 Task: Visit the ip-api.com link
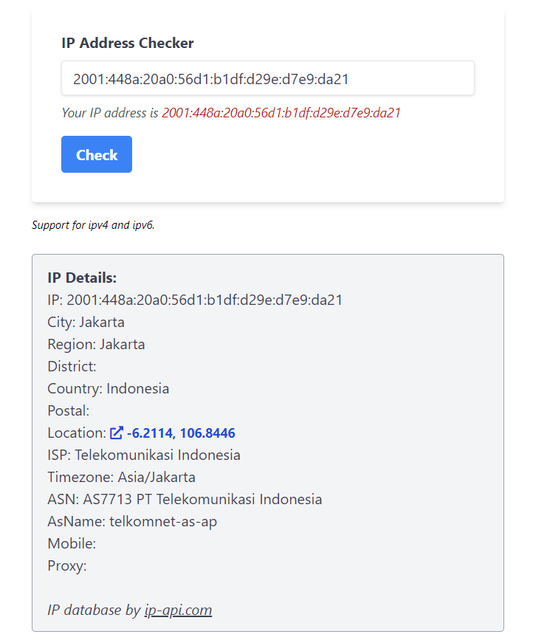click(x=178, y=610)
